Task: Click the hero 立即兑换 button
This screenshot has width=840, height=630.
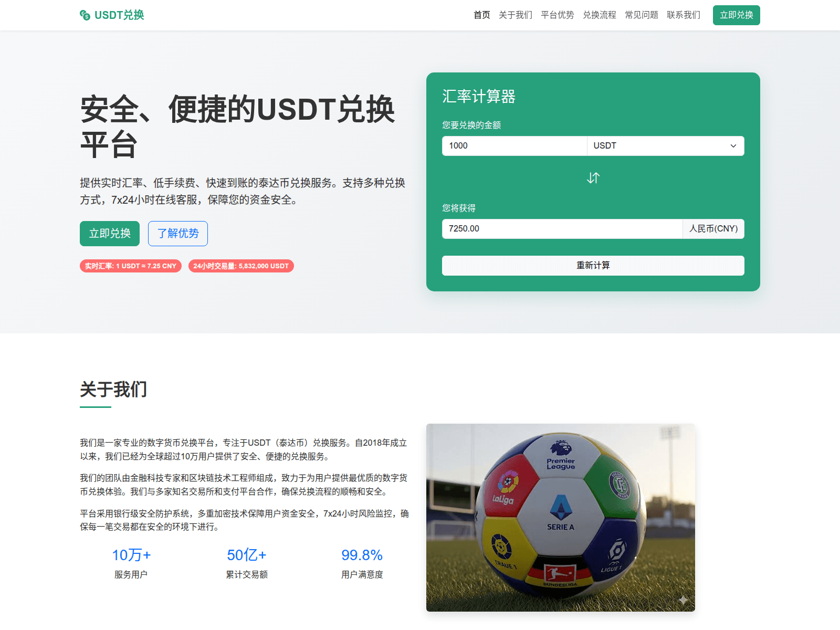Action: coord(110,234)
